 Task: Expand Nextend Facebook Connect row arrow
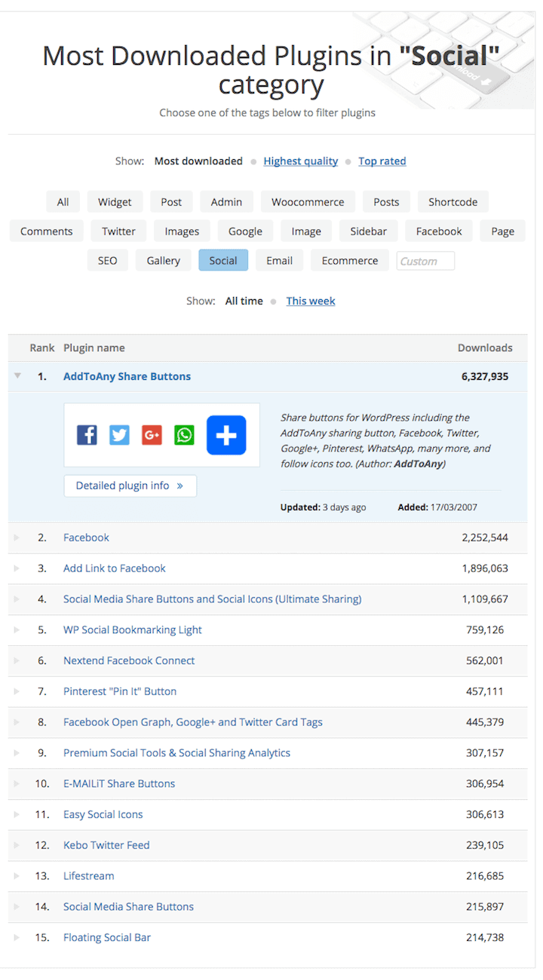[x=17, y=660]
